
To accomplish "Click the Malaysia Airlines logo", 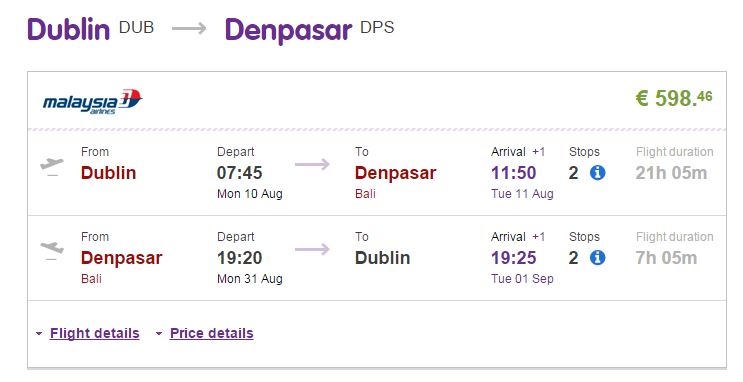I will [x=92, y=101].
